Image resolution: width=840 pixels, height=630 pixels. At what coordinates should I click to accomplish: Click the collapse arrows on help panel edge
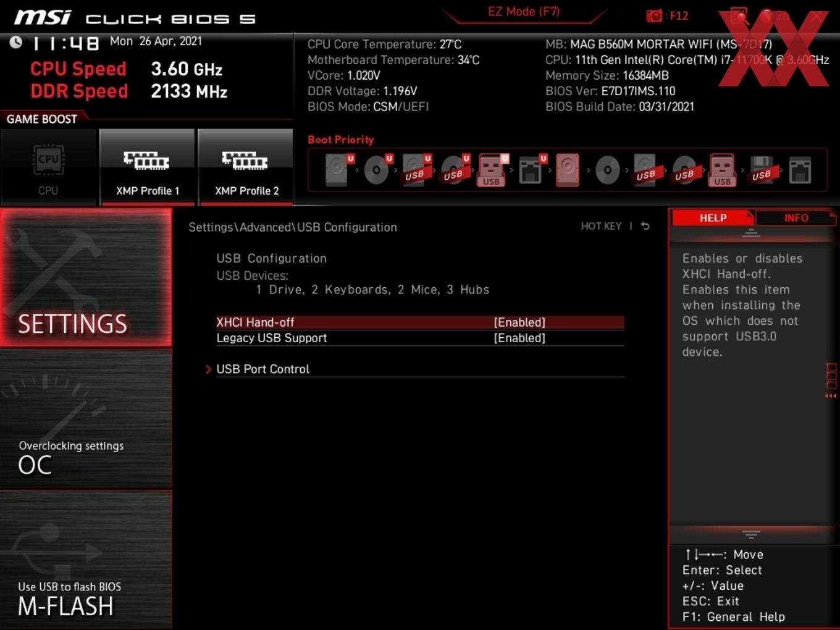click(x=831, y=396)
